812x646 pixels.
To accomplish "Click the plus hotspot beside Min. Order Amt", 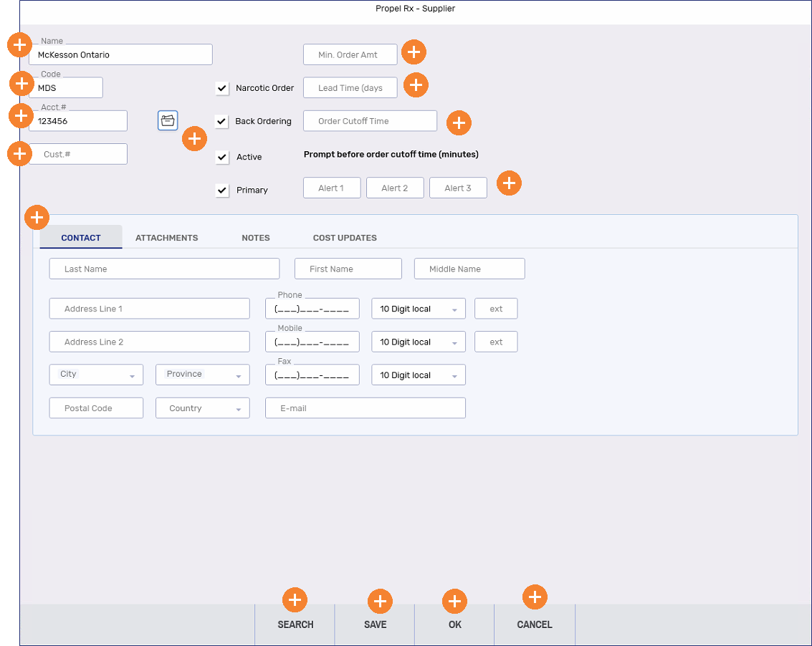I will tap(414, 52).
